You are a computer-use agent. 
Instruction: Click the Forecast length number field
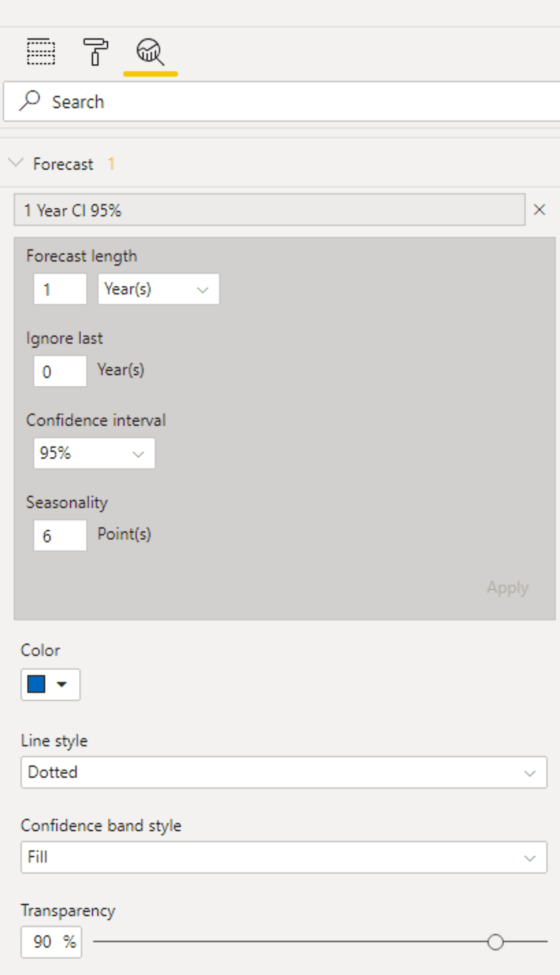[x=60, y=289]
